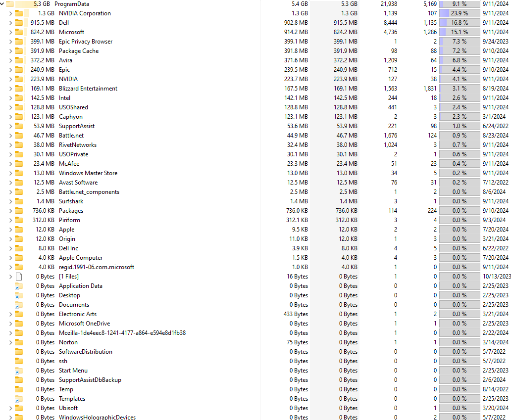Click the 10/13/2023 date of [1 Files]
The height and width of the screenshot is (420, 511).
tap(497, 277)
